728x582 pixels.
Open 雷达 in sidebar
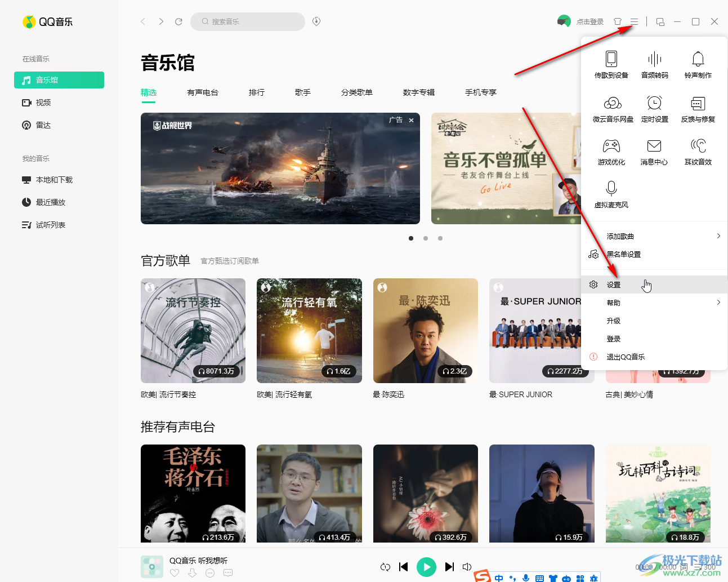tap(59, 125)
